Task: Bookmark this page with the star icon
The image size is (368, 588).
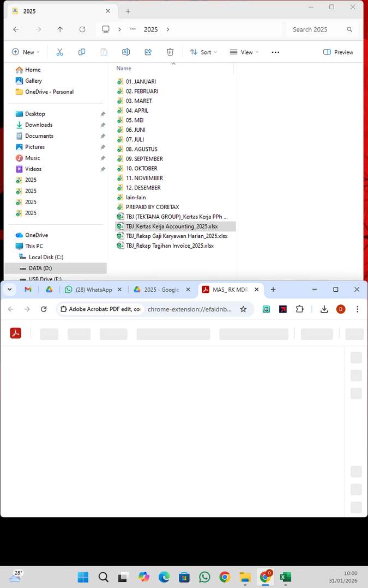Action: (243, 309)
